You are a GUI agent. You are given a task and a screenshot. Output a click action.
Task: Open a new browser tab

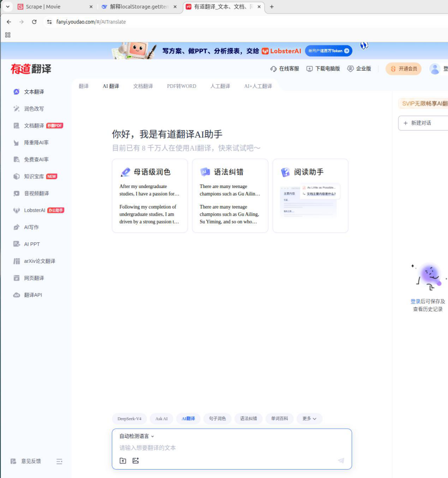272,7
